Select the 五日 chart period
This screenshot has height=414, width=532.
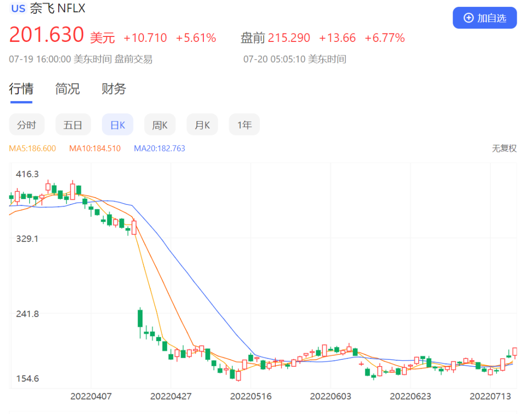(73, 125)
